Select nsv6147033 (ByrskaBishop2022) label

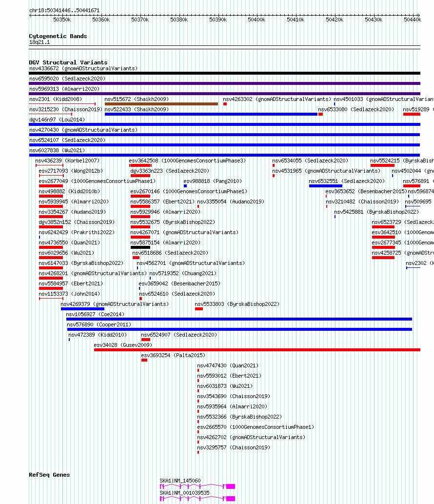pos(81,263)
